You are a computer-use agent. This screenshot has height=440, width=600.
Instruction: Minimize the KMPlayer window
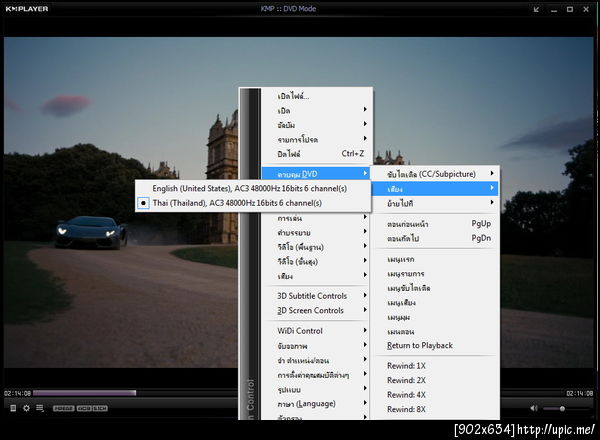click(554, 9)
